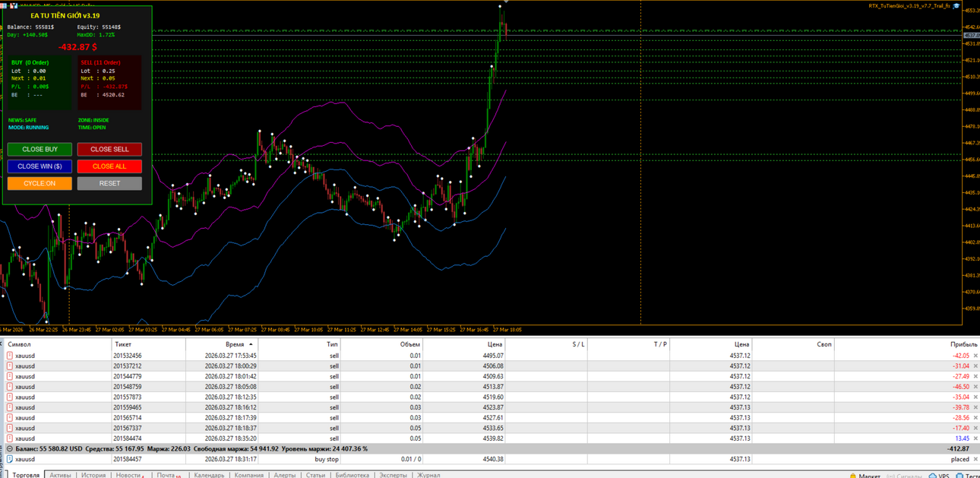
Task: Cancel the placed buy stop order
Action: pos(976,459)
